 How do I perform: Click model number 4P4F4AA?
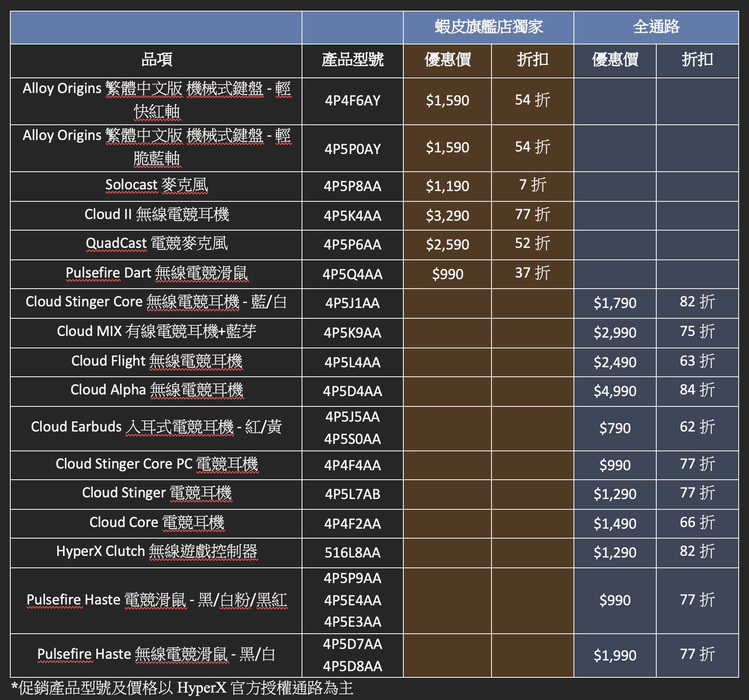click(x=352, y=465)
